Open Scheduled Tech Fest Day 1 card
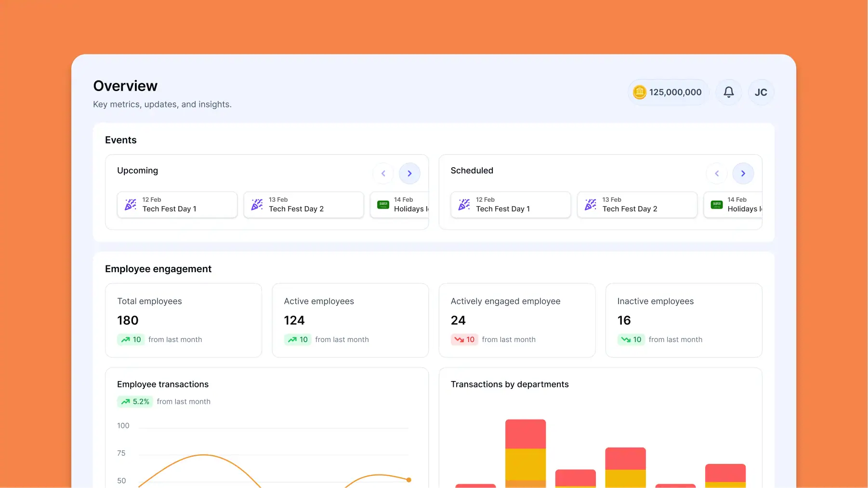Image resolution: width=868 pixels, height=488 pixels. [x=511, y=205]
